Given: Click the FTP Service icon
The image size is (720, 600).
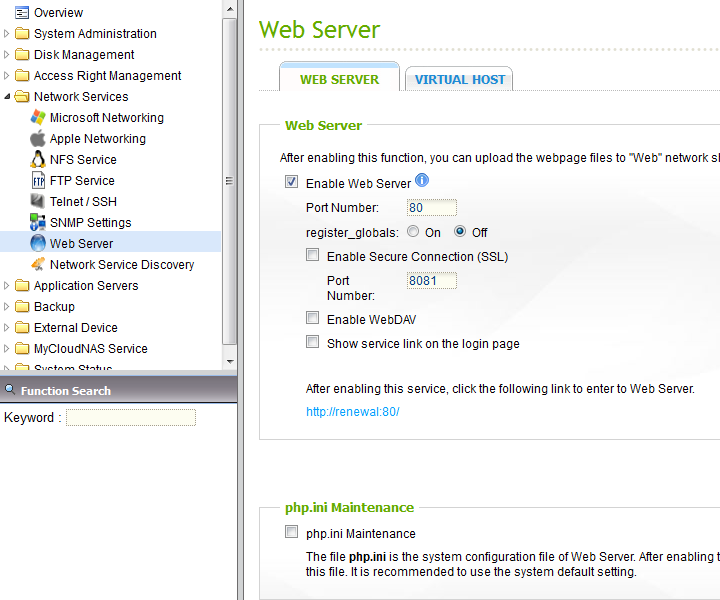Looking at the screenshot, I should coord(38,181).
